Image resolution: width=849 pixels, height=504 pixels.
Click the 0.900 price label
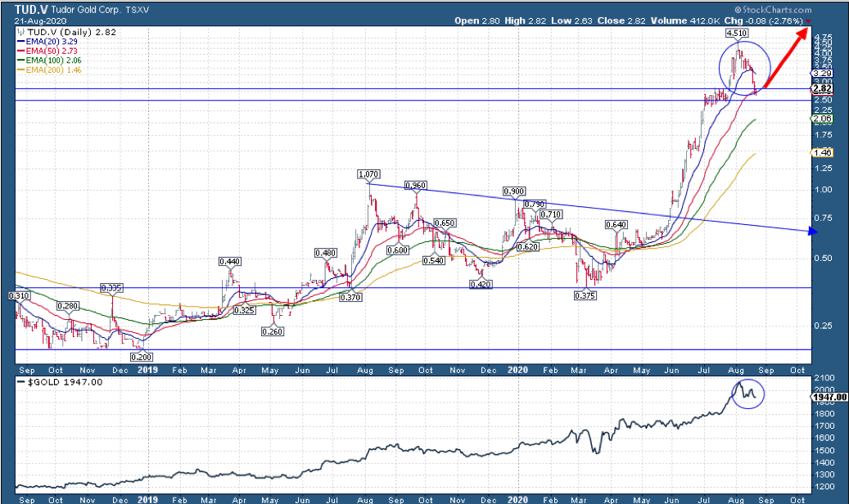pos(514,191)
